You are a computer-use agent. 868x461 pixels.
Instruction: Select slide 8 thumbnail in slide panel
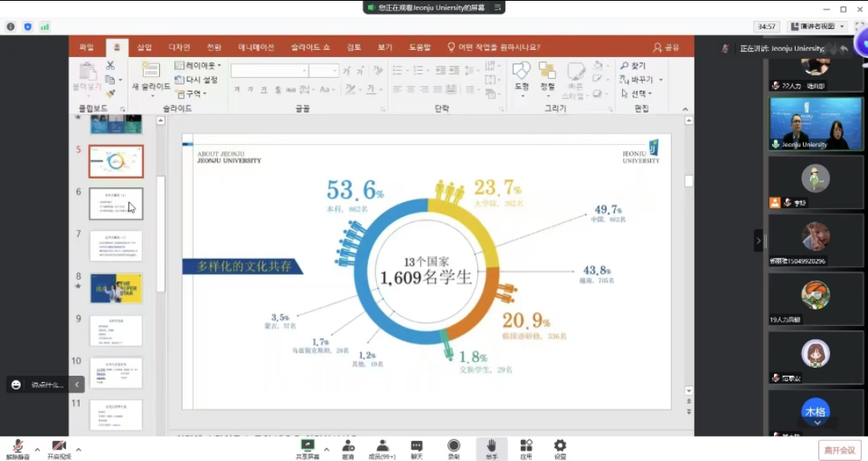[x=117, y=288]
